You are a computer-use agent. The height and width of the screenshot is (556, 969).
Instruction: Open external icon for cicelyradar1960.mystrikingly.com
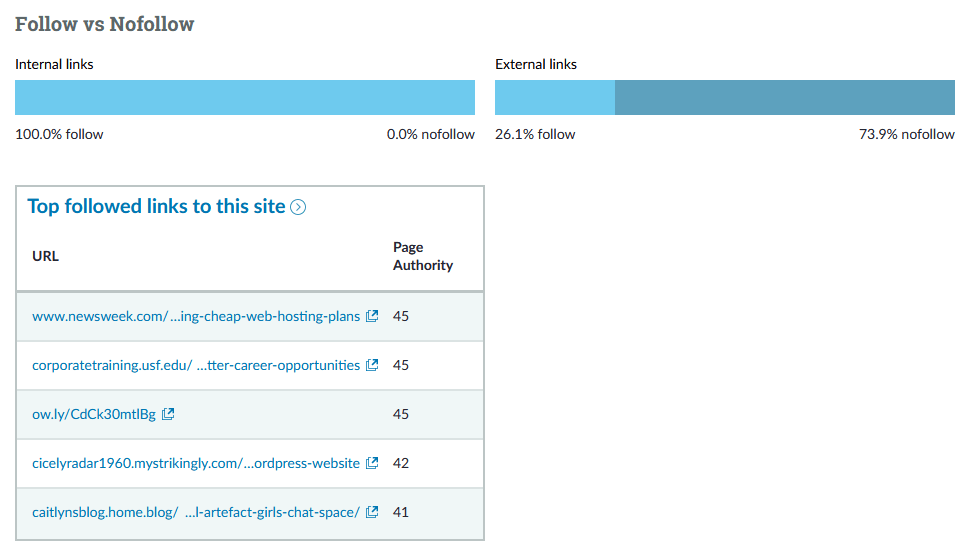click(372, 463)
